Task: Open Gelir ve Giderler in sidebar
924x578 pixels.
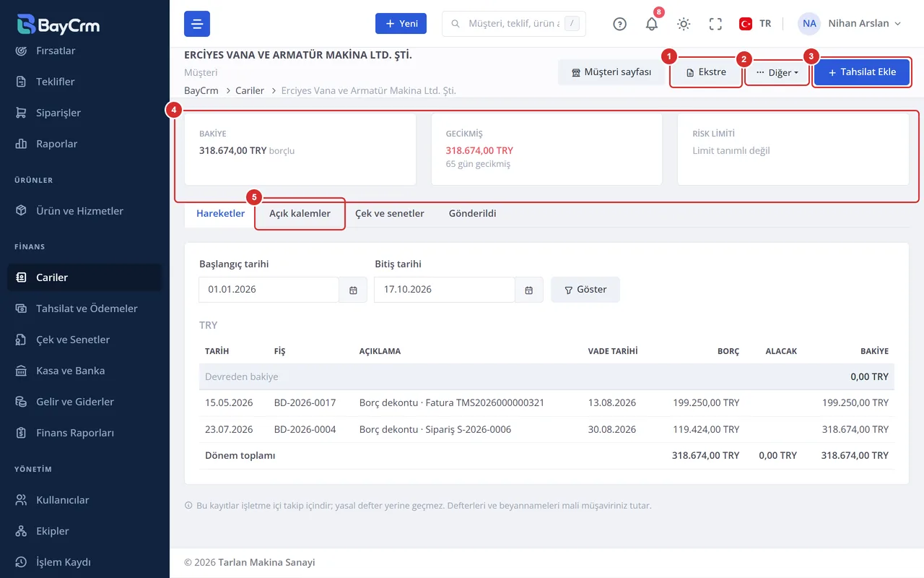Action: point(84,402)
